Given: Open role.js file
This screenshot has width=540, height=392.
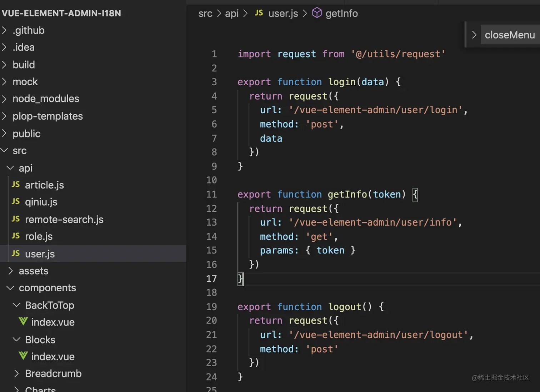Looking at the screenshot, I should tap(39, 236).
